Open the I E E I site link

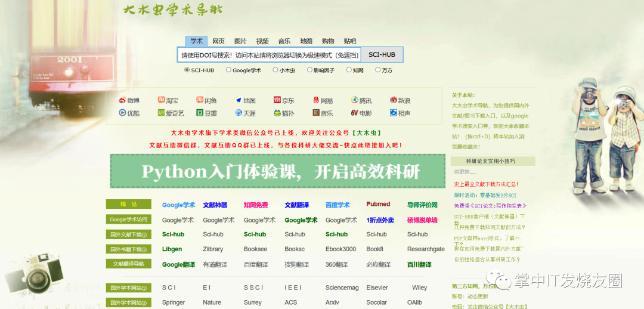pos(293,288)
